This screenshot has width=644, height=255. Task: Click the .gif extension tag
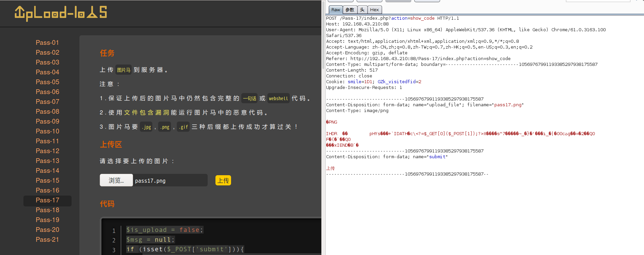coord(183,127)
